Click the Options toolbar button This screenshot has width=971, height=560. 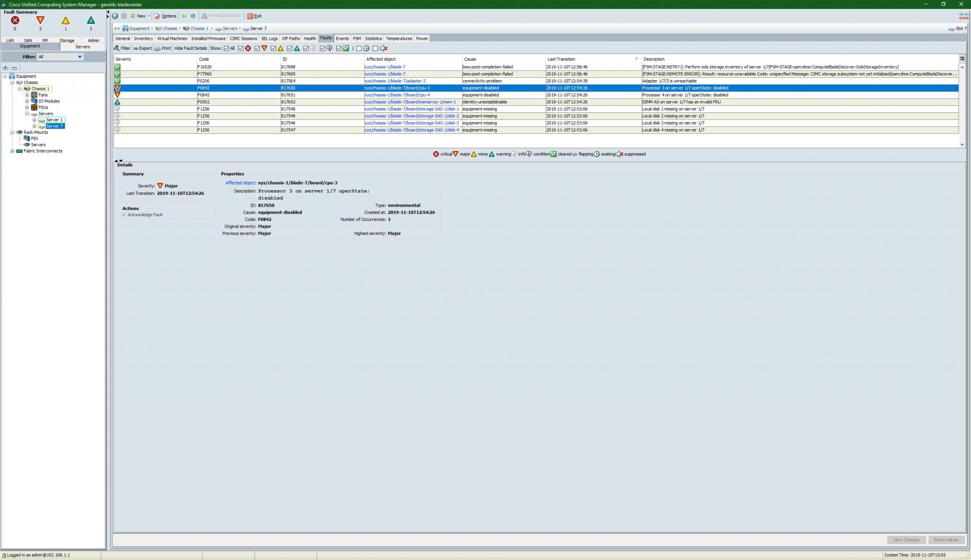[165, 16]
